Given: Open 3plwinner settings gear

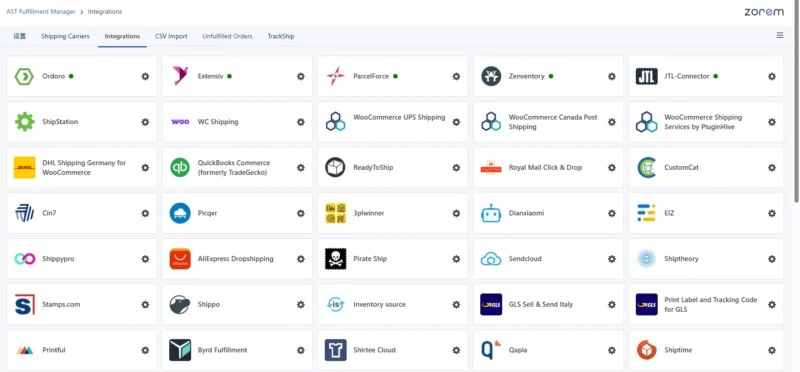Looking at the screenshot, I should [x=456, y=213].
